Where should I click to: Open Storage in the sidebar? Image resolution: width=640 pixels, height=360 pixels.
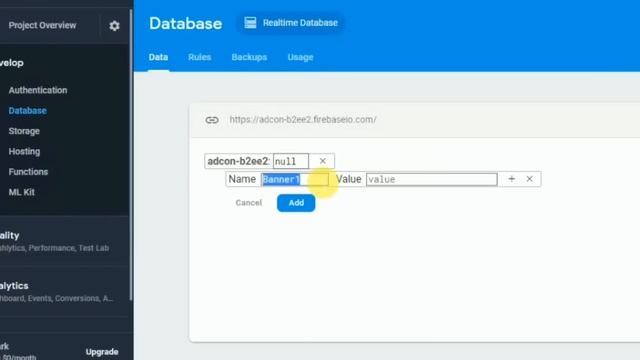(24, 131)
